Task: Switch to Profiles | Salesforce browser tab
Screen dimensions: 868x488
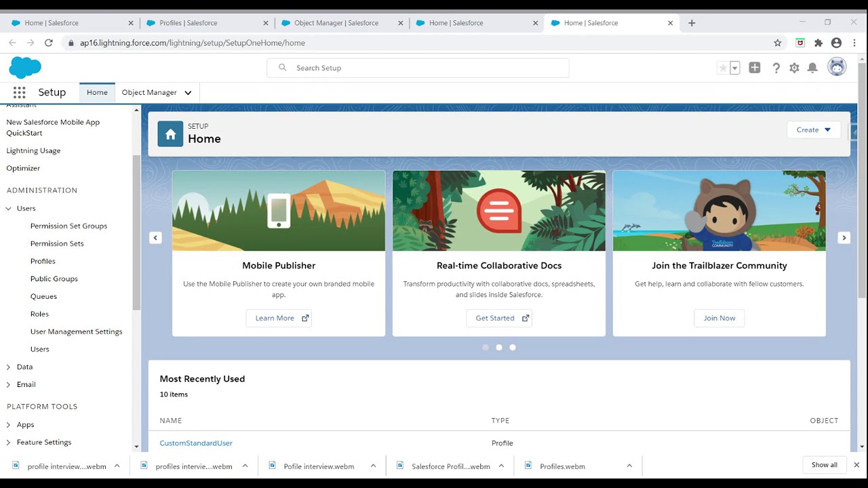Action: click(x=188, y=23)
